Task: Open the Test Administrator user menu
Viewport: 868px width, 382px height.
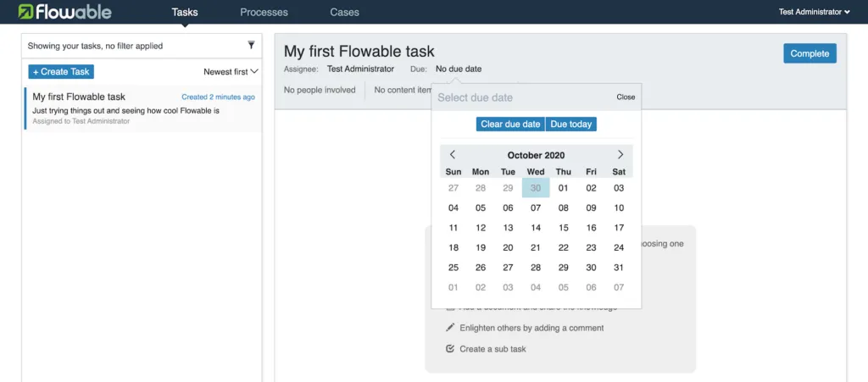Action: tap(814, 12)
